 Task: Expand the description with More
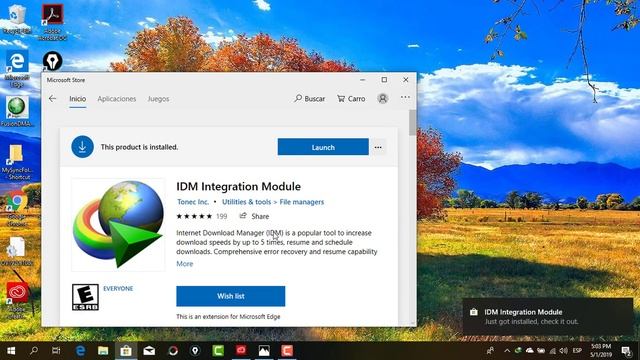point(184,264)
